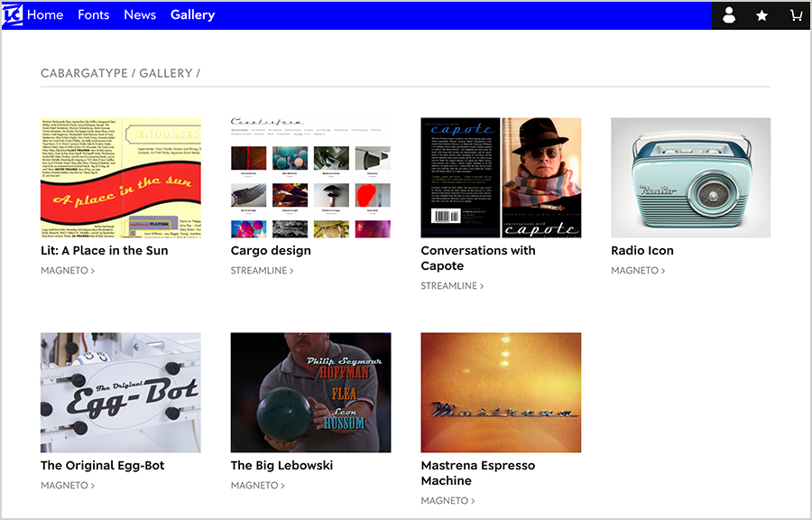Open The Big Lebowski poster thumbnail
This screenshot has height=520, width=812.
(x=310, y=393)
